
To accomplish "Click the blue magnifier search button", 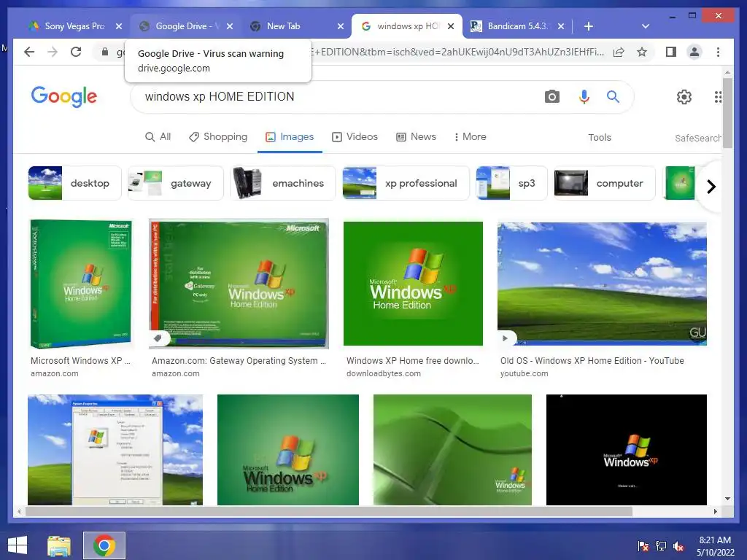I will coord(613,97).
